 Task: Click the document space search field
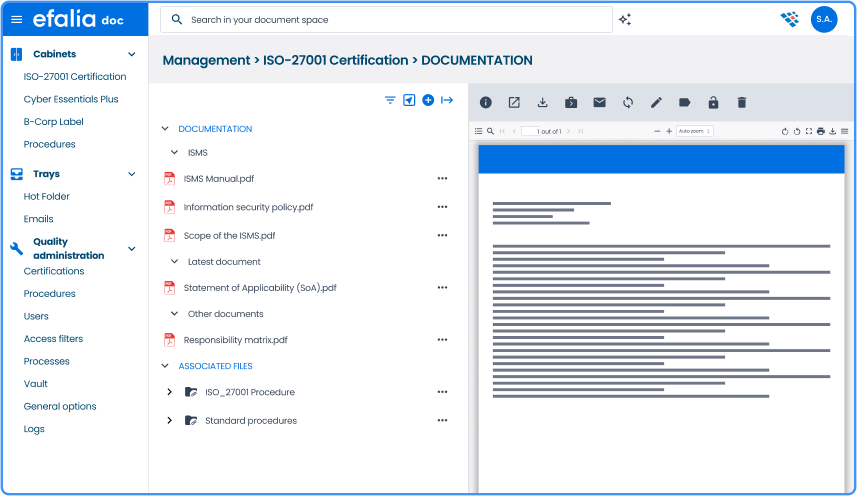[x=386, y=20]
